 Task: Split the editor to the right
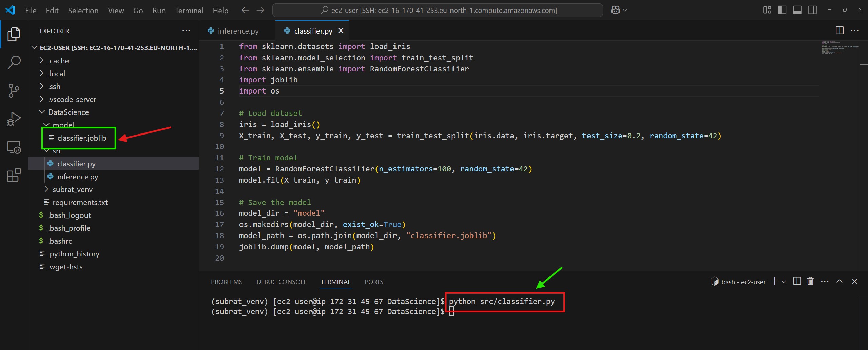840,30
